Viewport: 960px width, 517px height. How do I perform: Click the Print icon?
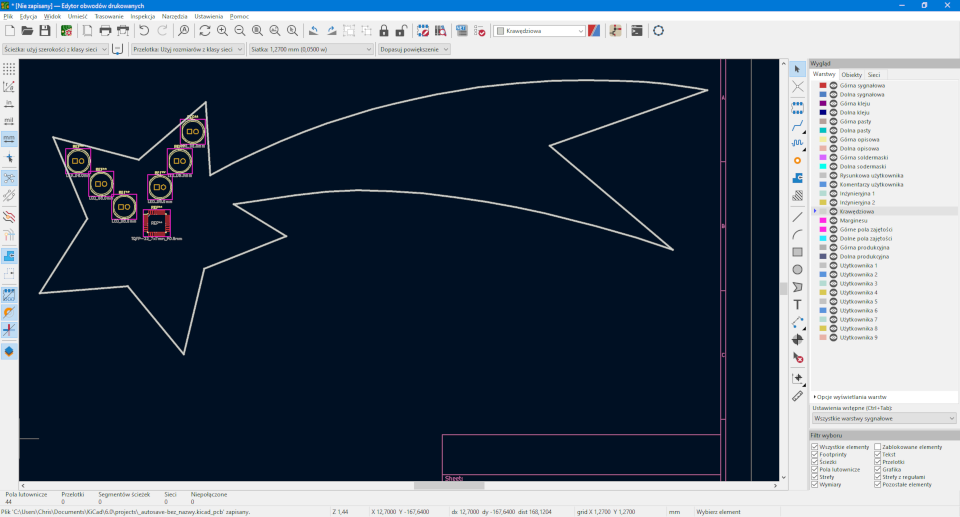(105, 31)
